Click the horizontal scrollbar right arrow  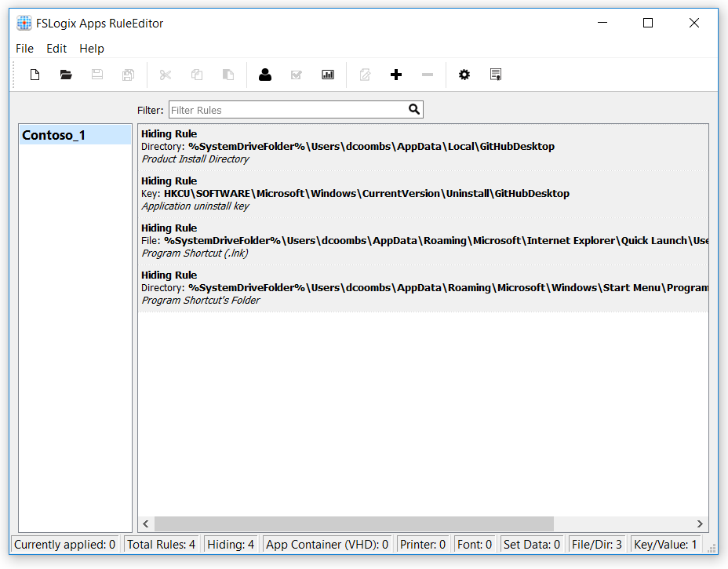pyautogui.click(x=700, y=524)
